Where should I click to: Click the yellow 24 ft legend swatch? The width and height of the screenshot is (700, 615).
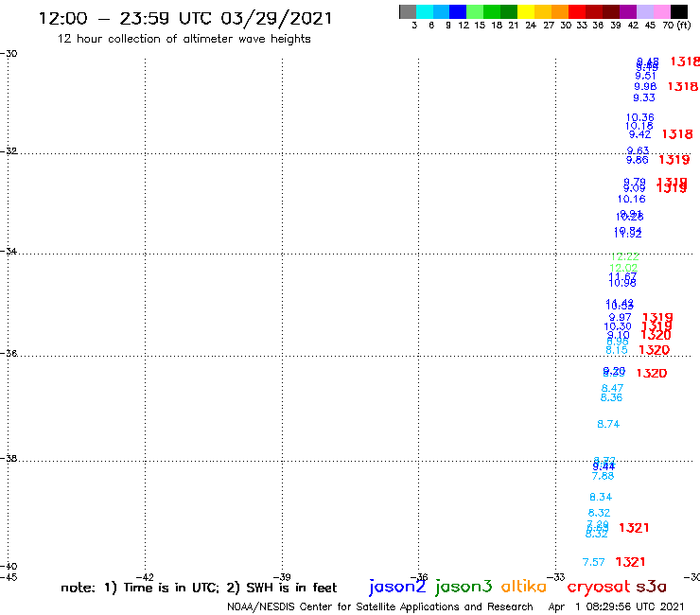(x=526, y=11)
